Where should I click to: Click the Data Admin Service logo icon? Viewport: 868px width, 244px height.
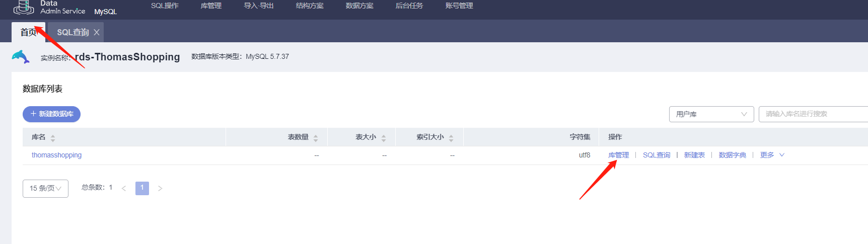point(23,7)
